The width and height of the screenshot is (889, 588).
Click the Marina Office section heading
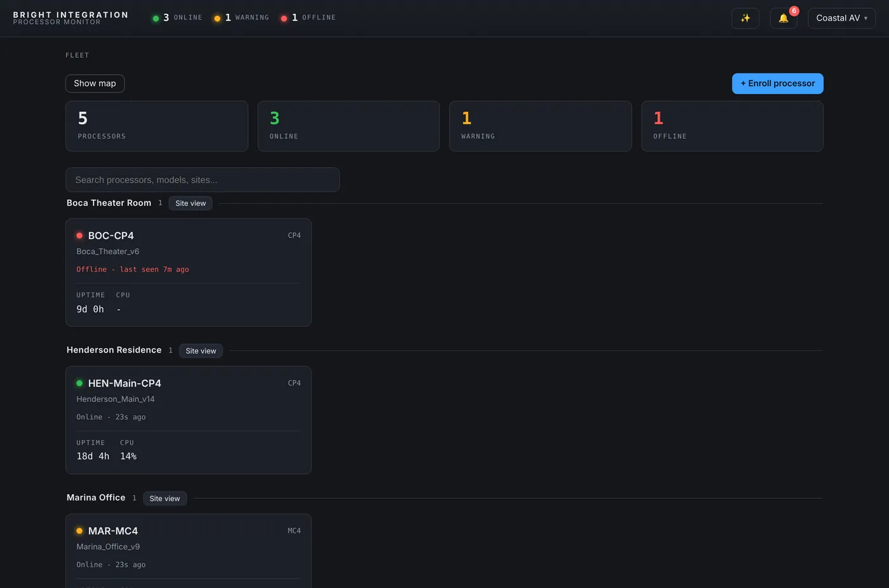pyautogui.click(x=96, y=498)
